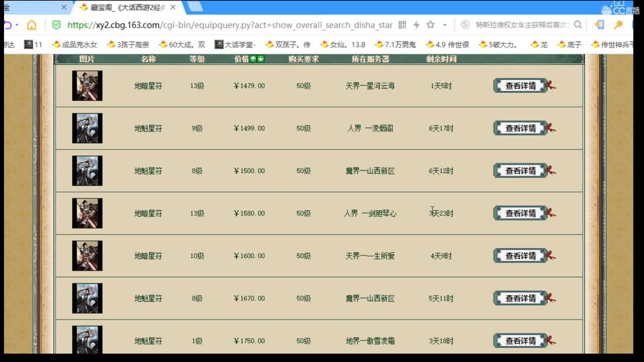Open bookmark 双孩子。传
This screenshot has width=644, height=362.
[288, 45]
